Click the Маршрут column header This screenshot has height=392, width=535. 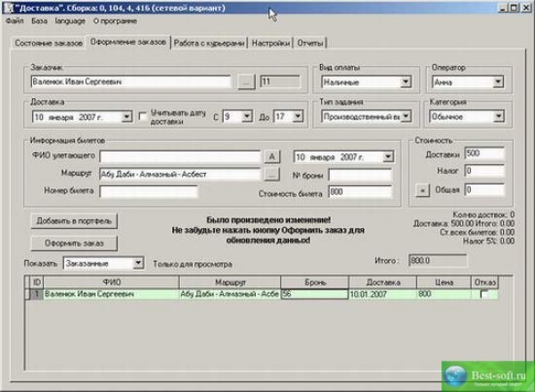click(230, 282)
